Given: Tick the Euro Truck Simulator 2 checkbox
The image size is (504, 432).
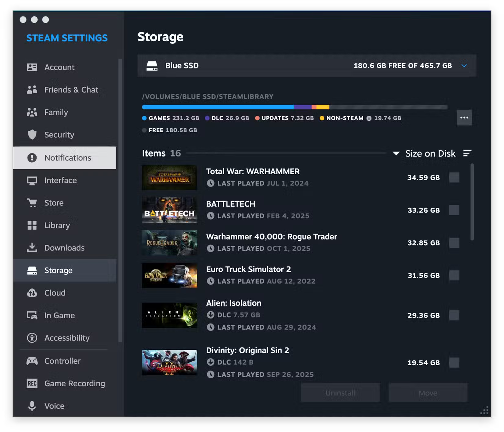Looking at the screenshot, I should 454,275.
